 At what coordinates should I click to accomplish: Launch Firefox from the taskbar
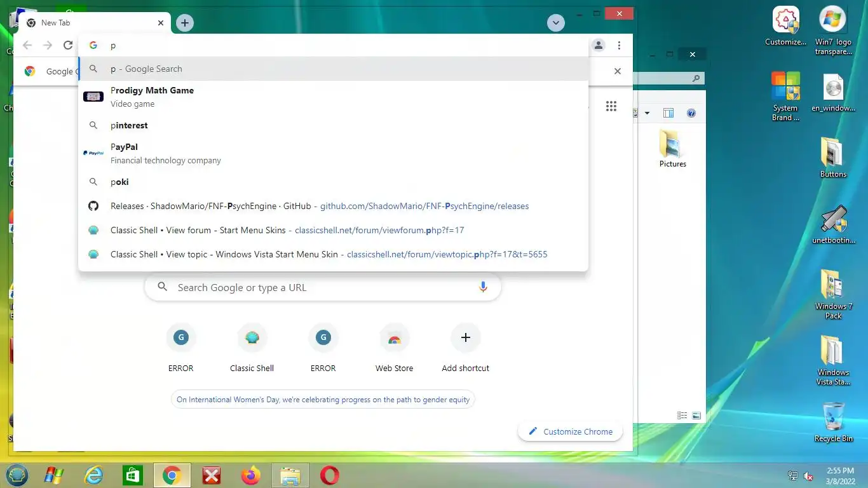point(251,475)
